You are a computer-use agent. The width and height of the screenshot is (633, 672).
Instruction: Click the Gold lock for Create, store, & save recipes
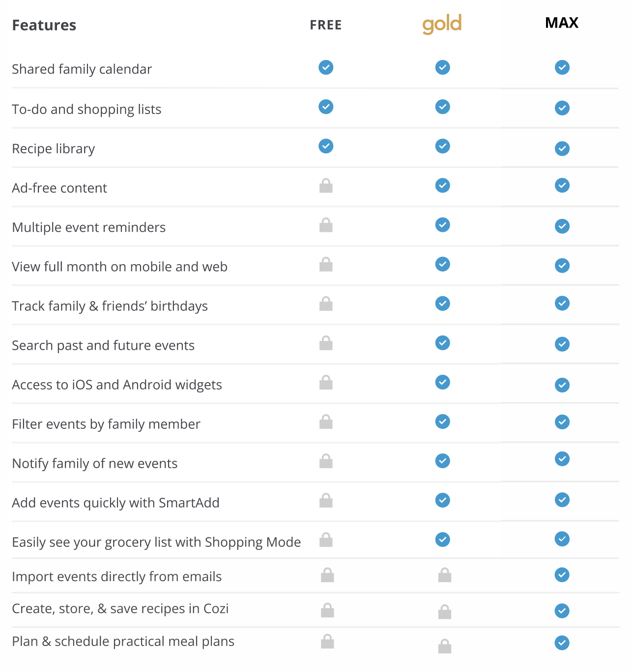pyautogui.click(x=445, y=612)
